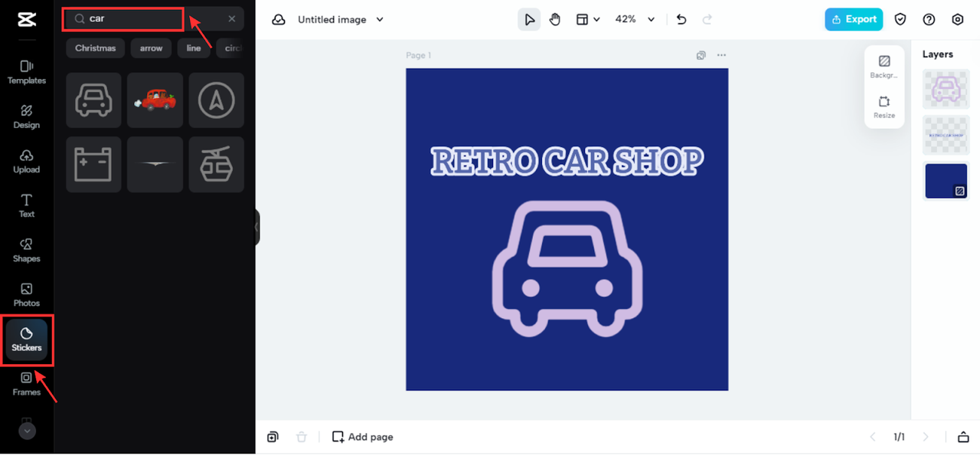Open the Upload panel

27,161
